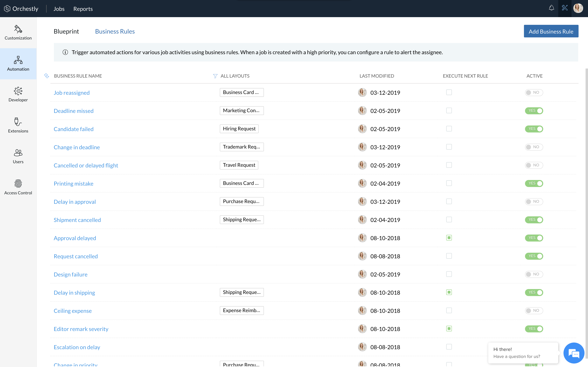Uncheck Execute Next Rule for Approval delayed
Image resolution: width=588 pixels, height=367 pixels.
pyautogui.click(x=449, y=238)
